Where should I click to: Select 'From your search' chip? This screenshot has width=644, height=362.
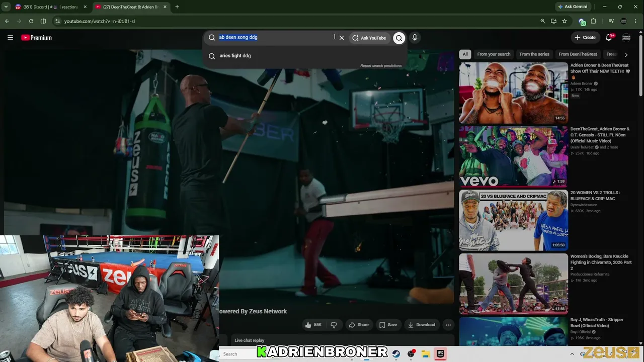click(494, 54)
